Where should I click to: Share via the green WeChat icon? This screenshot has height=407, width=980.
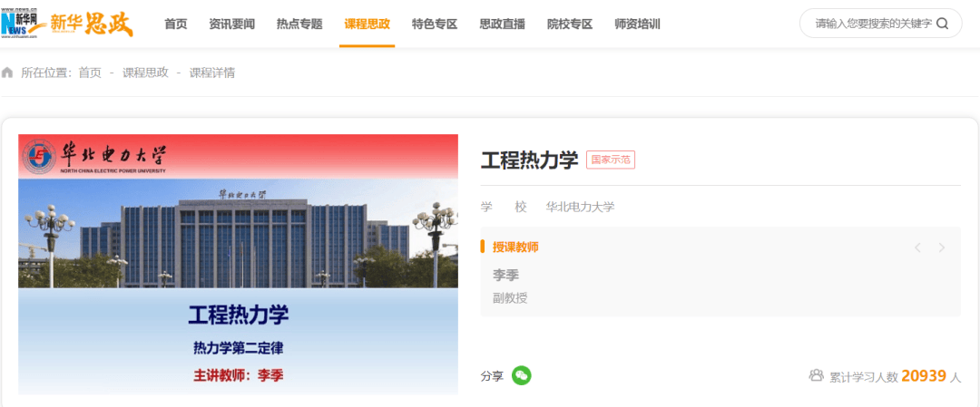(521, 375)
